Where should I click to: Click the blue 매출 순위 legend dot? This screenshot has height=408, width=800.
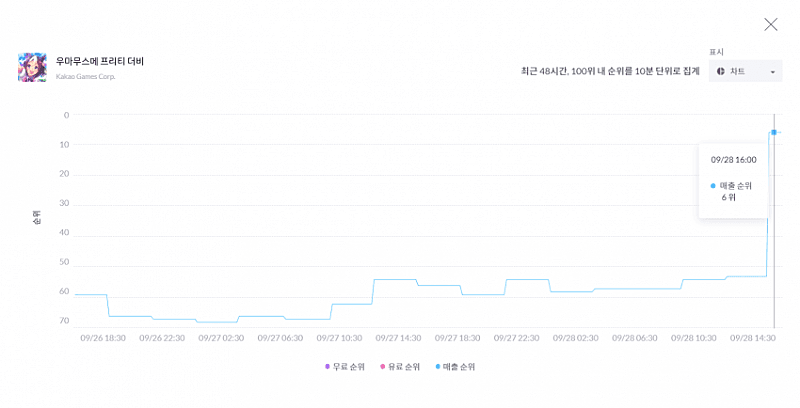click(437, 367)
